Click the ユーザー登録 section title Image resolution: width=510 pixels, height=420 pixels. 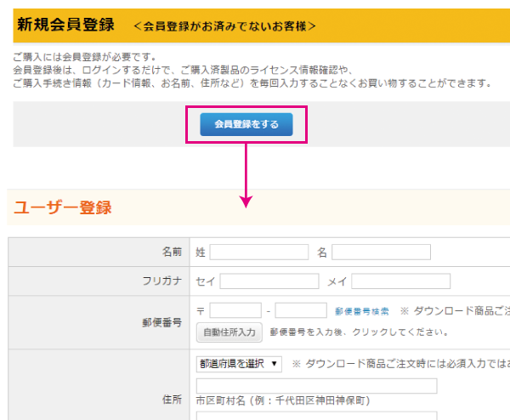tap(62, 207)
